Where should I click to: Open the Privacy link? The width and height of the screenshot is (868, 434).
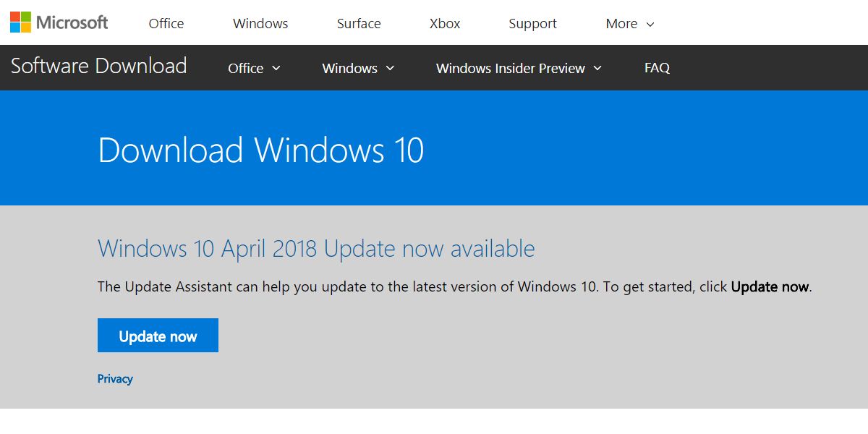pos(115,378)
